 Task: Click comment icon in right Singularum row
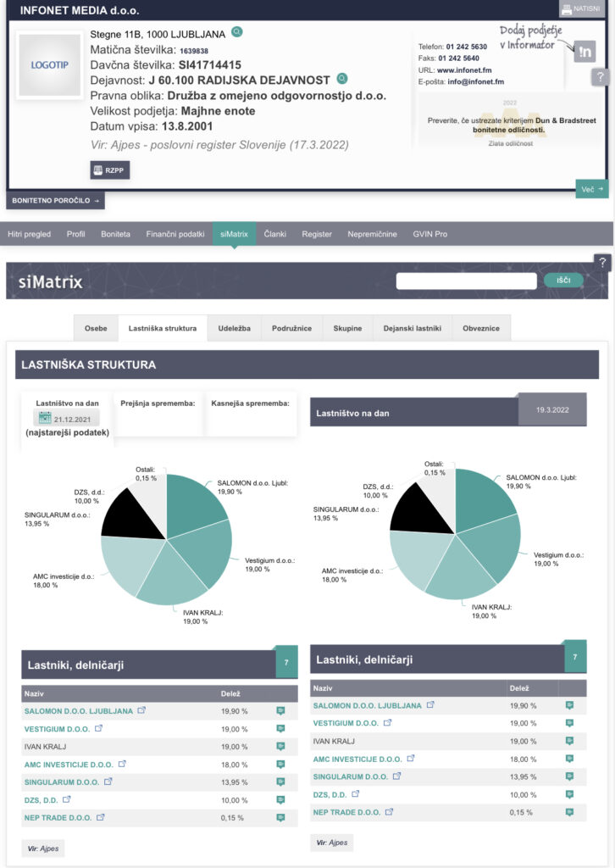[x=569, y=776]
